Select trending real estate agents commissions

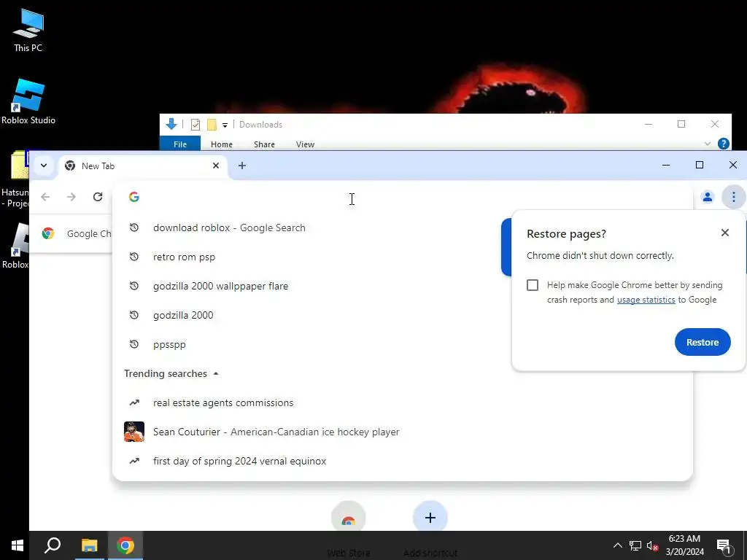(403, 402)
